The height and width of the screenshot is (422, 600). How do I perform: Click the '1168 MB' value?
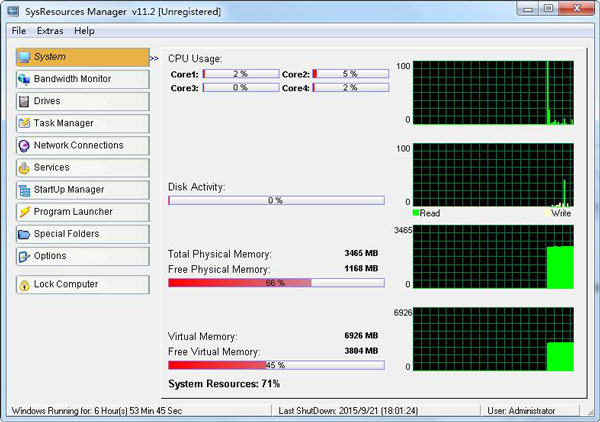point(361,269)
